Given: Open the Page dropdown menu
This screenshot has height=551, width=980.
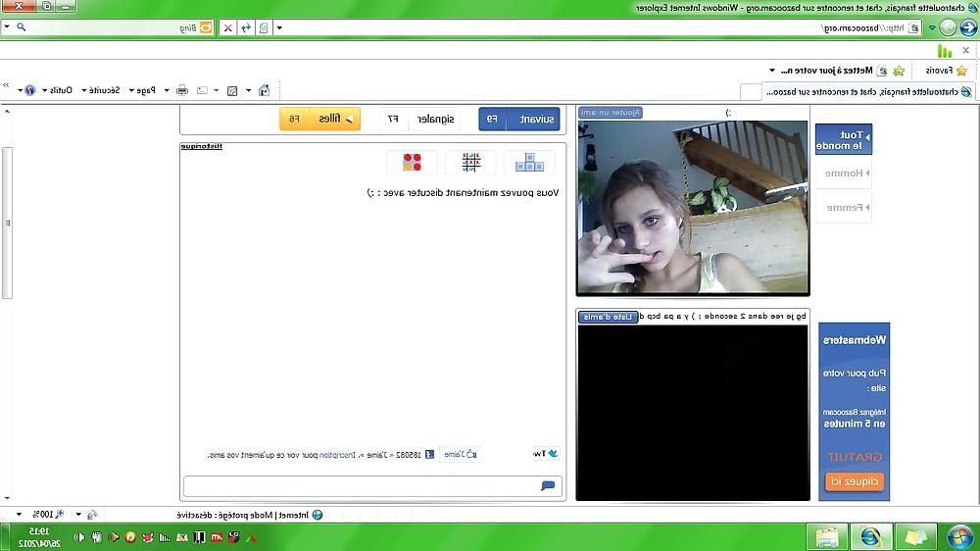Looking at the screenshot, I should pyautogui.click(x=142, y=90).
